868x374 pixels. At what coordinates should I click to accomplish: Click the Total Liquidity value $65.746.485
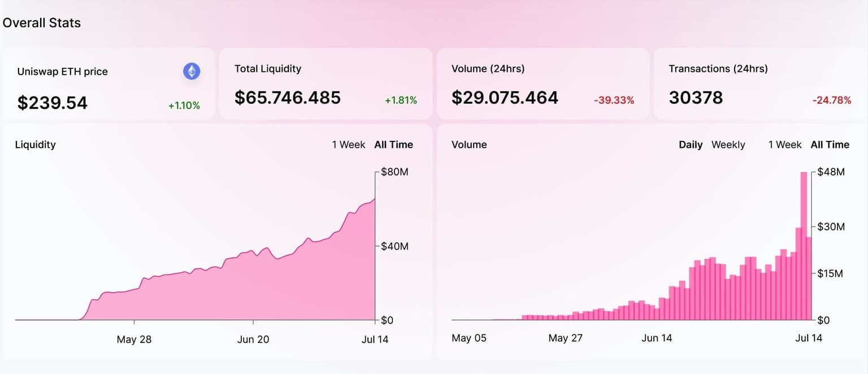click(288, 98)
